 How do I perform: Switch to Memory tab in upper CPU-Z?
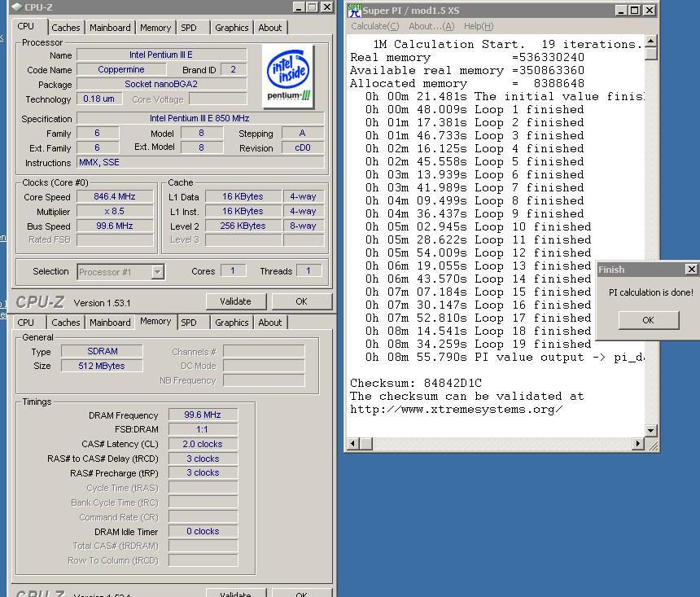pos(155,28)
